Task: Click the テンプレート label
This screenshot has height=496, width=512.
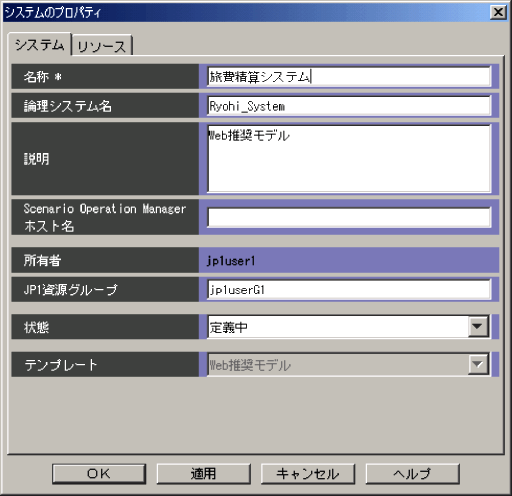Action: click(x=61, y=365)
